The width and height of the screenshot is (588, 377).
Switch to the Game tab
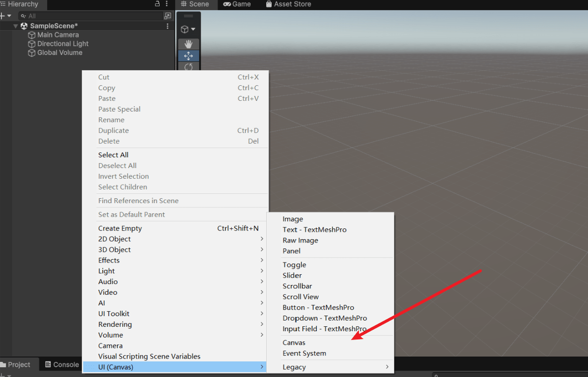[x=237, y=4]
